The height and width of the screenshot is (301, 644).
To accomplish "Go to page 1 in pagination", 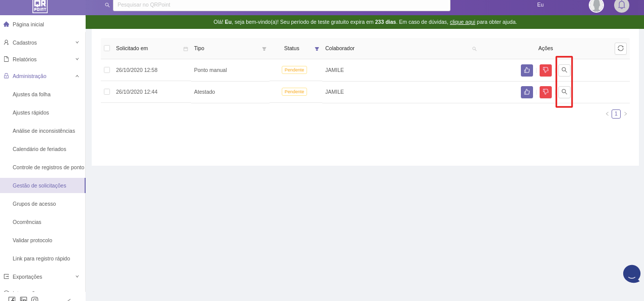I will point(616,114).
